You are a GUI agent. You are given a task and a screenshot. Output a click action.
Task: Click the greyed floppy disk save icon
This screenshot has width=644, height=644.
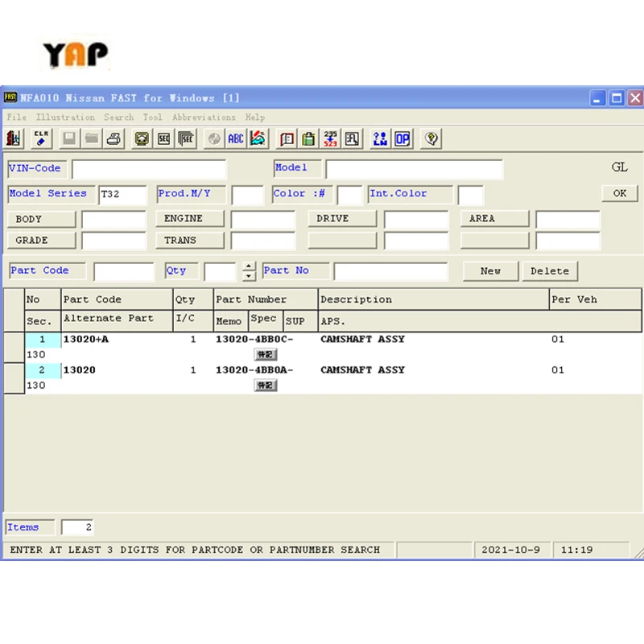pos(69,138)
